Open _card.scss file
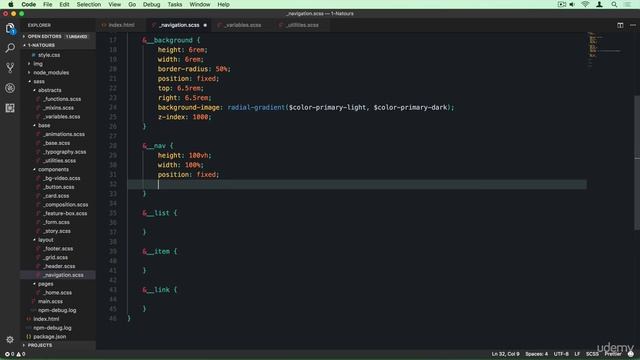 click(x=56, y=196)
